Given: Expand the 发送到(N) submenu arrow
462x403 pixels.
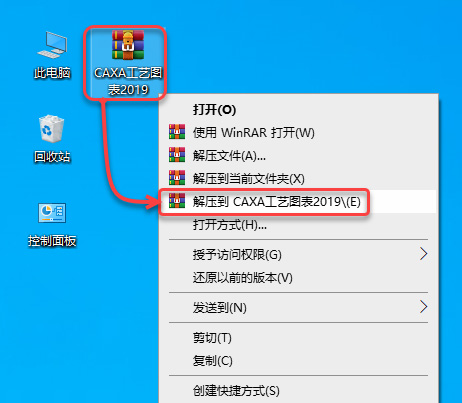Looking at the screenshot, I should pyautogui.click(x=423, y=307).
